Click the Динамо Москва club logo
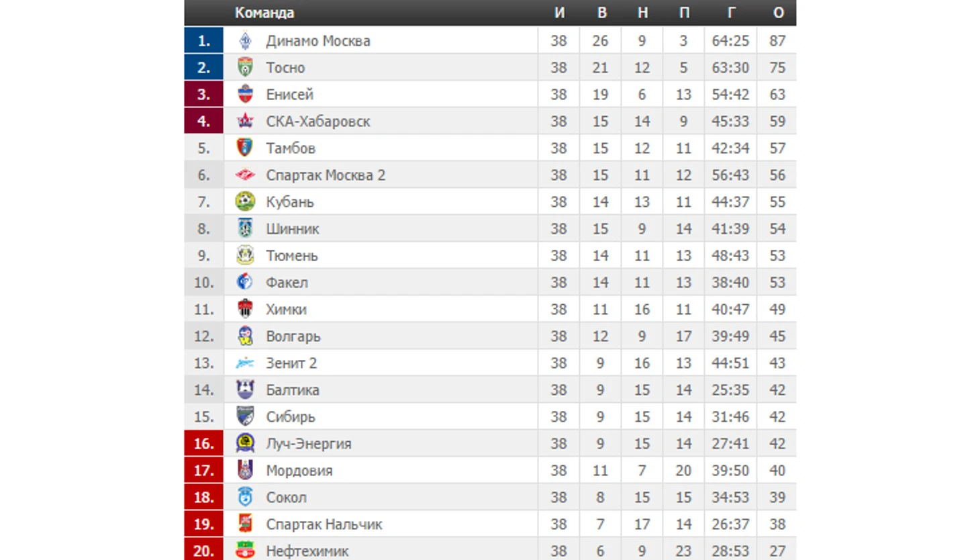The height and width of the screenshot is (560, 980). [x=245, y=41]
